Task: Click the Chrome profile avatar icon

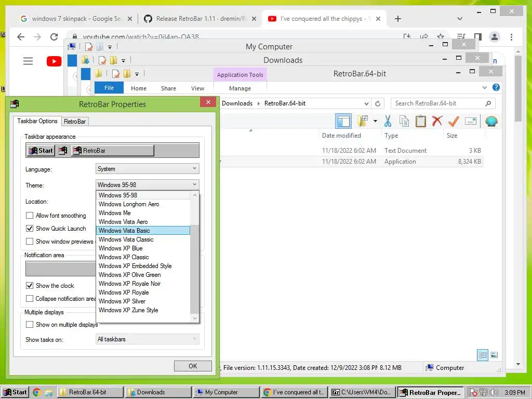Action: tap(495, 37)
